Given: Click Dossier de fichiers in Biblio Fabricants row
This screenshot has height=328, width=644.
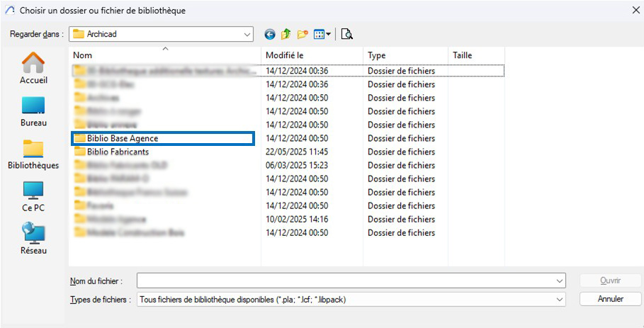Looking at the screenshot, I should (x=401, y=152).
